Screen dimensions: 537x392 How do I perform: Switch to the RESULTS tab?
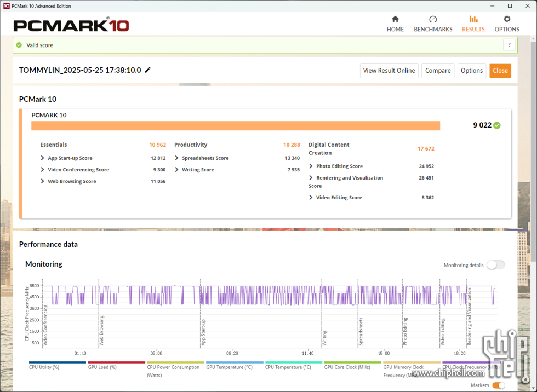pyautogui.click(x=473, y=24)
